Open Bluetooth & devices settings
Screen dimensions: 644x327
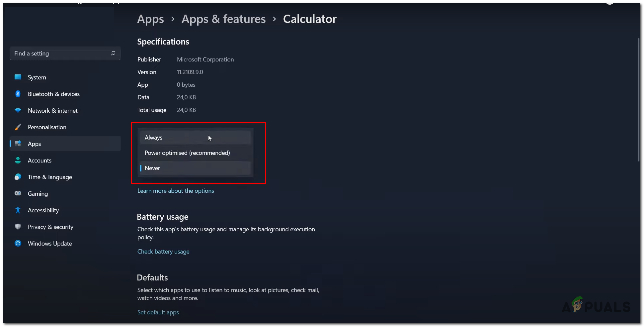click(18, 94)
